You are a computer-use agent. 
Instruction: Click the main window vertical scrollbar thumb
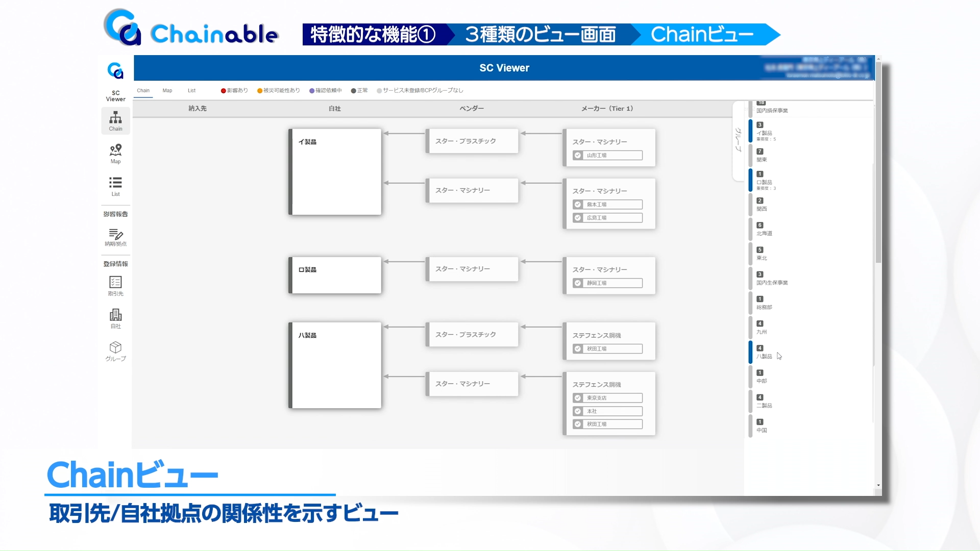[x=878, y=162]
